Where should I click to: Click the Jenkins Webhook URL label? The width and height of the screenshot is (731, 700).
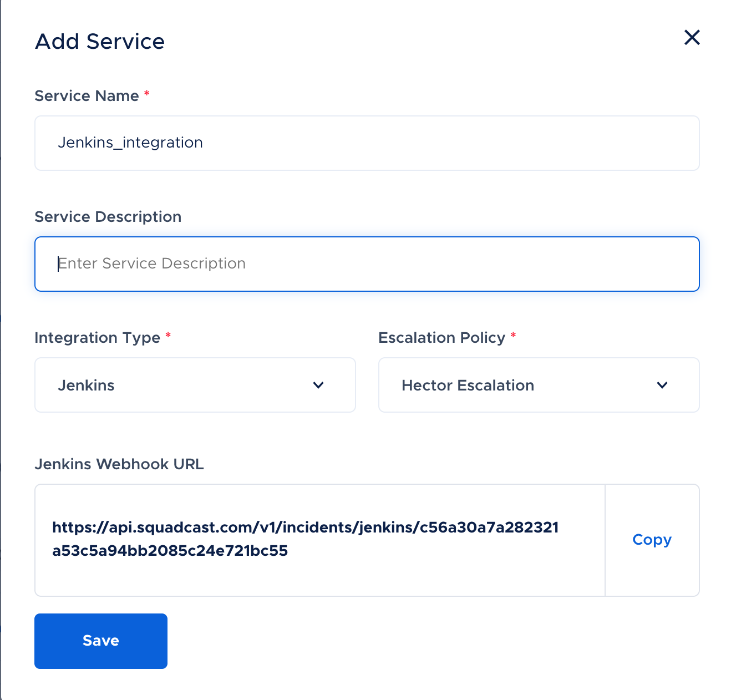[119, 464]
